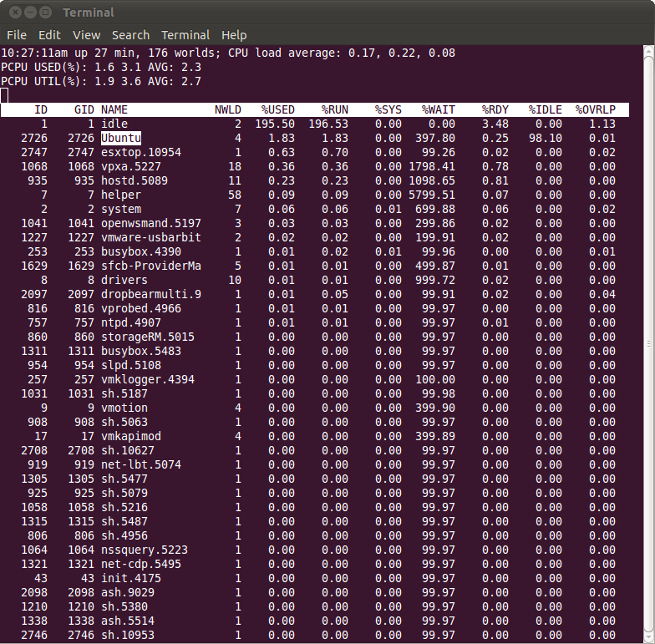
Task: Select the system process name
Action: coord(121,209)
